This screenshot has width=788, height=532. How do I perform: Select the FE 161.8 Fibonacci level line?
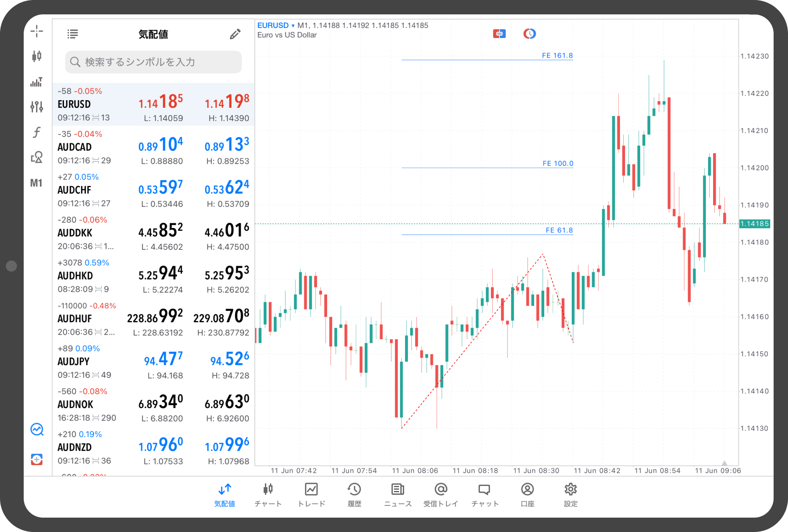[x=487, y=60]
